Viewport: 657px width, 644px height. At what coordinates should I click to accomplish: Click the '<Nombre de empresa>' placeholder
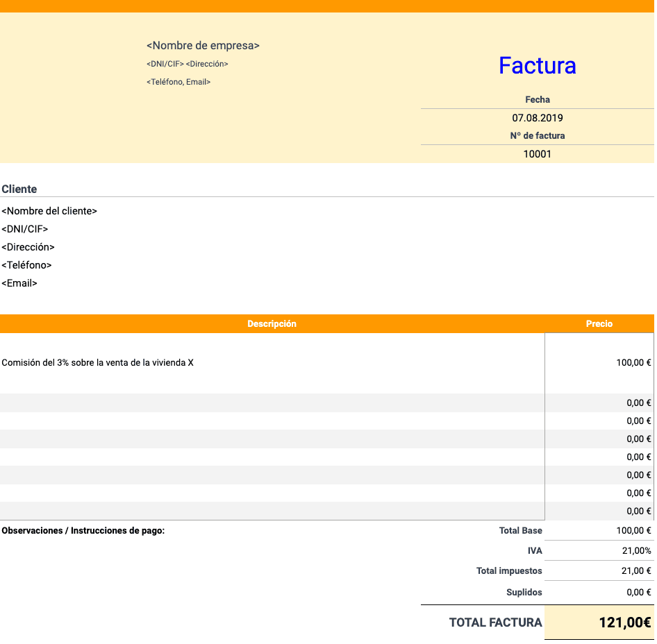[203, 46]
